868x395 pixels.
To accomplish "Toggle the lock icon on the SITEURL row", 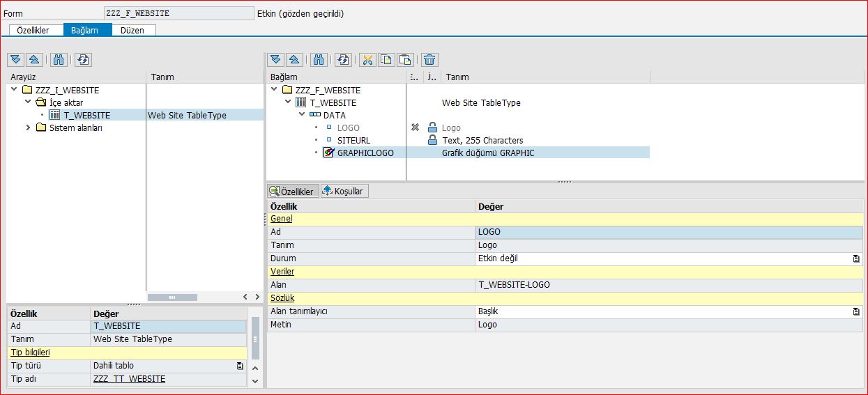I will click(432, 140).
